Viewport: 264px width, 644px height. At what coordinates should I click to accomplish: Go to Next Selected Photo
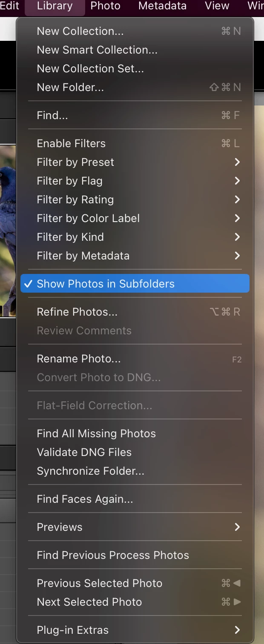coord(135,602)
